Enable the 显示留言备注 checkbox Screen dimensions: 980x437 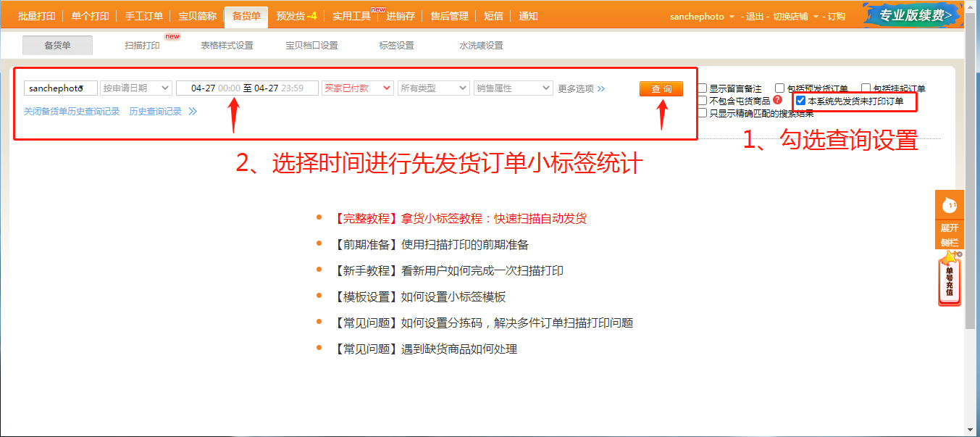coord(702,88)
